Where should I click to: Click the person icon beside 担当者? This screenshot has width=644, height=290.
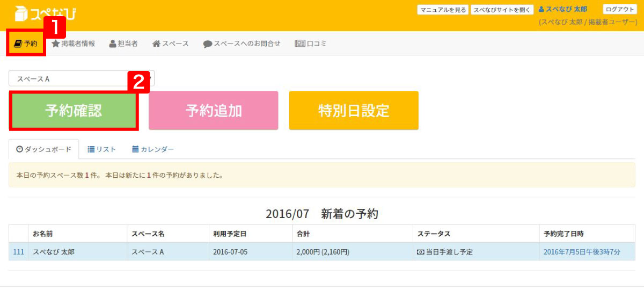[x=113, y=44]
